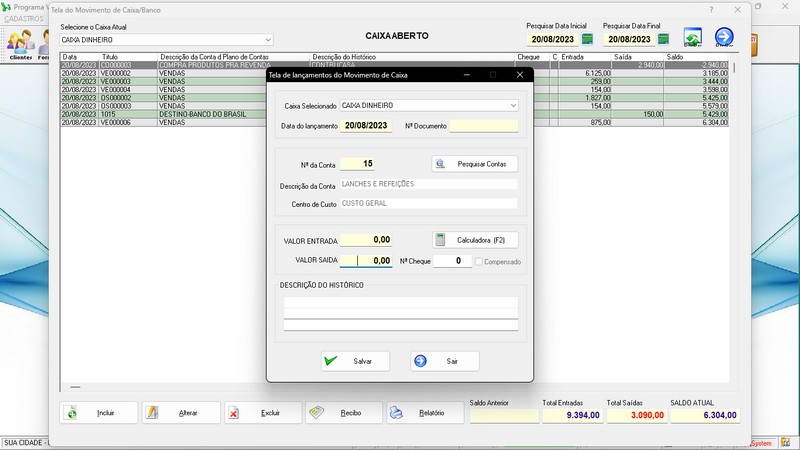Click Pesquisar Contas magnifier button
Screen dimensions: 800x450
pyautogui.click(x=475, y=163)
